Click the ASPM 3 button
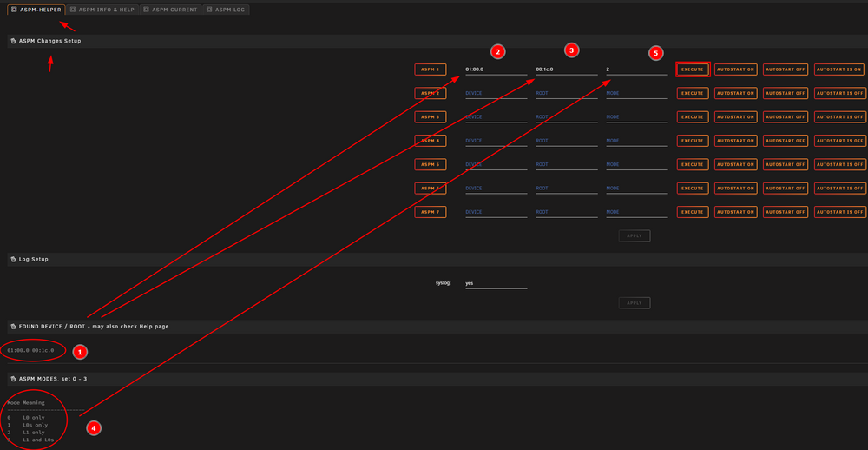 click(x=431, y=117)
